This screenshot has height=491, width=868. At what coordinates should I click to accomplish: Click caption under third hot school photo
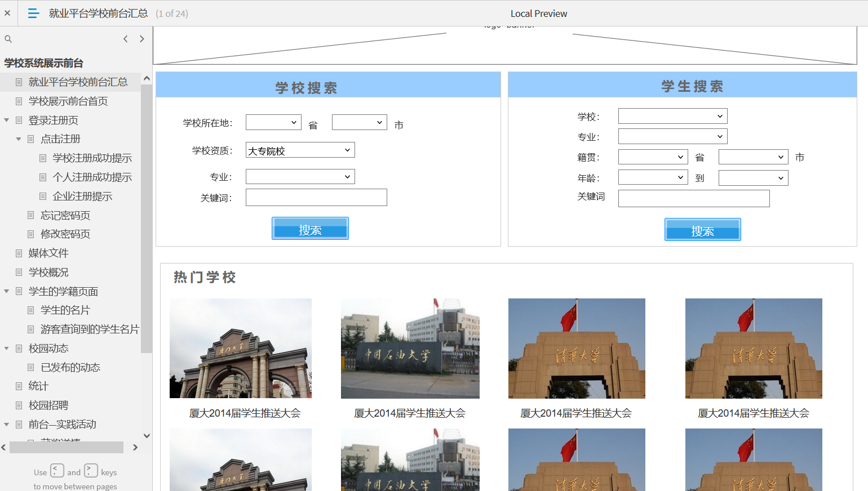point(576,413)
